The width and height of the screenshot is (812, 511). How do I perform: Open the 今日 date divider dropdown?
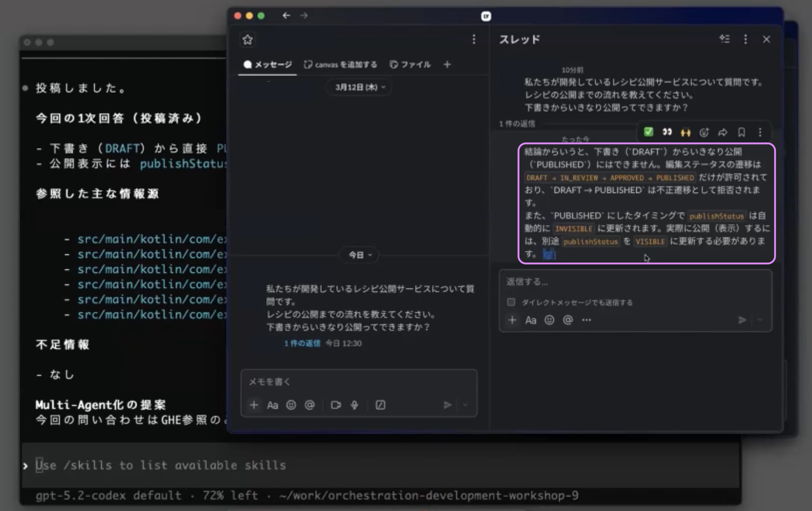[359, 255]
